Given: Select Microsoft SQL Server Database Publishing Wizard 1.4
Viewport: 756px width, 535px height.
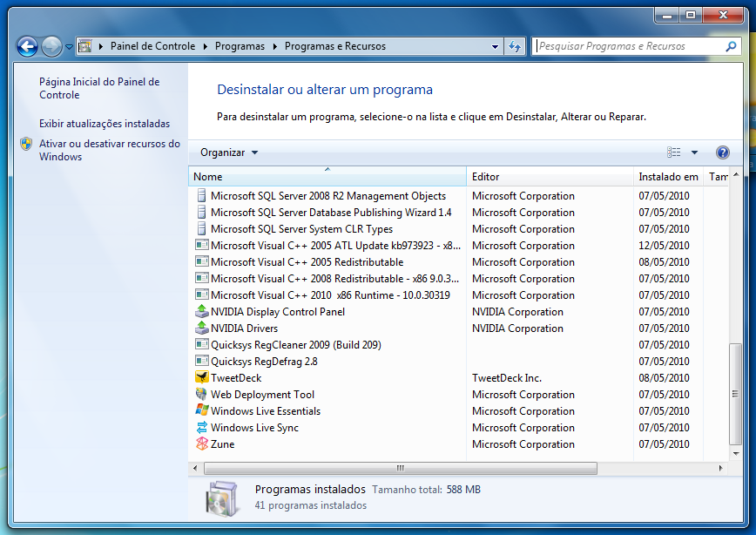Looking at the screenshot, I should tap(331, 213).
